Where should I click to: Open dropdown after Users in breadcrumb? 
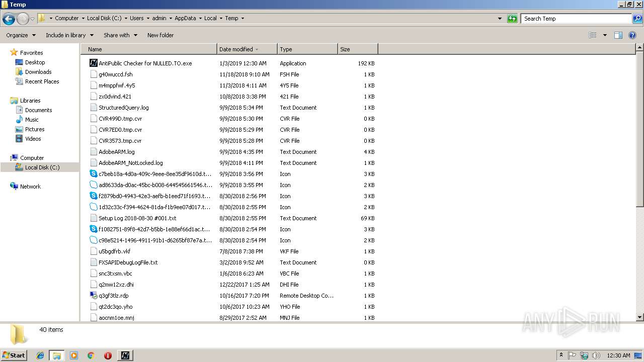tap(148, 19)
